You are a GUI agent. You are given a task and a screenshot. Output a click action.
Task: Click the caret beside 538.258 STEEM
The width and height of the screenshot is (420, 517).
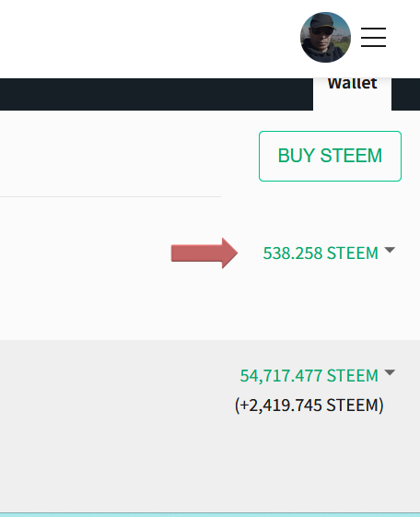(390, 250)
